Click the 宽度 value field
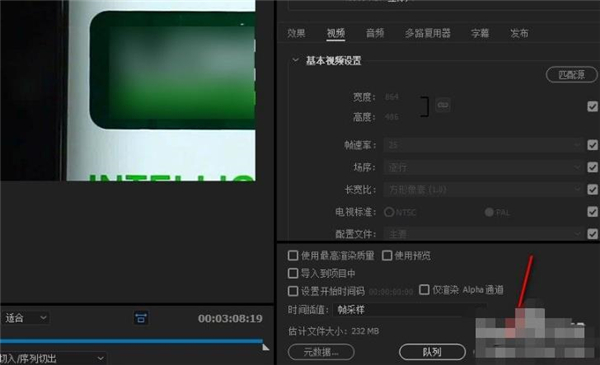The width and height of the screenshot is (600, 365). 392,97
